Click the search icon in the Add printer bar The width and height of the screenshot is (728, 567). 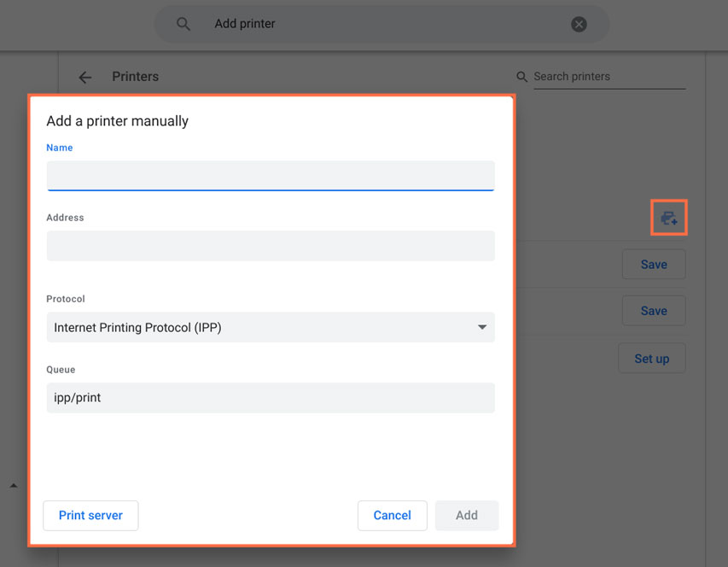pos(183,24)
